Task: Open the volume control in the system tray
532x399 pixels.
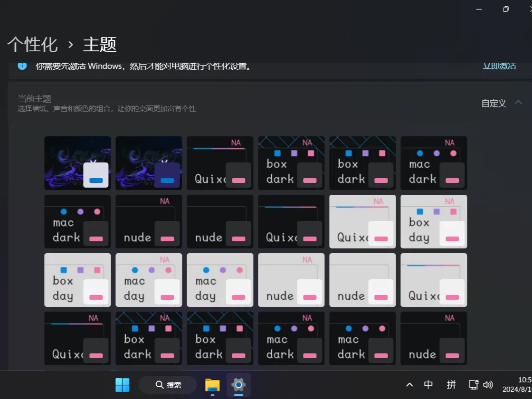Action: [x=488, y=385]
